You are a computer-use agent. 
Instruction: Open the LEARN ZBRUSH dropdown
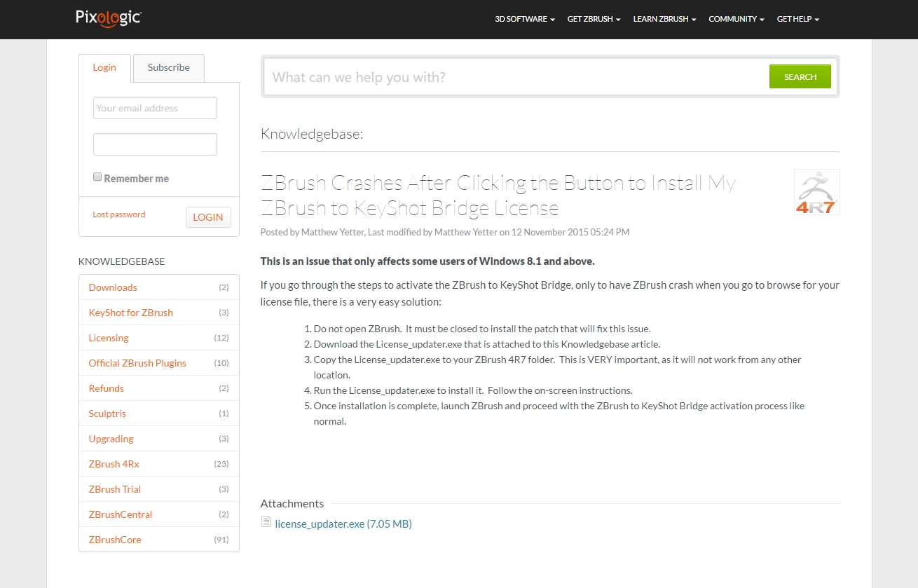664,19
